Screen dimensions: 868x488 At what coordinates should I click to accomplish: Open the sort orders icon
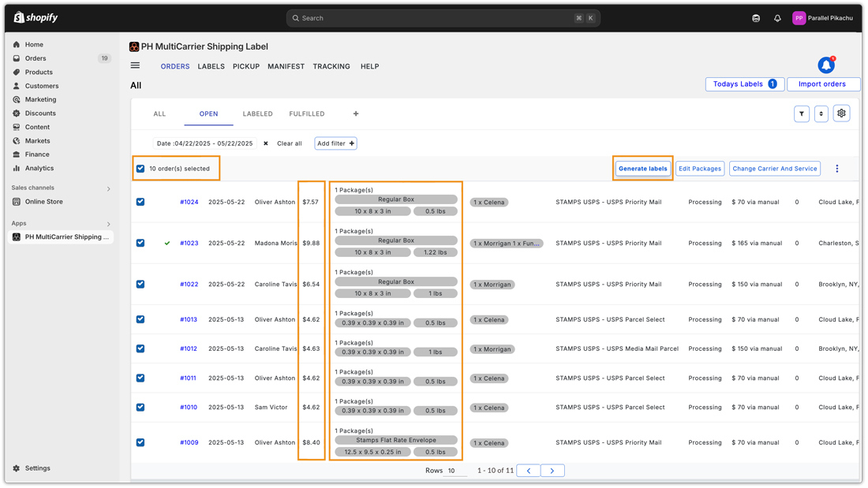click(x=821, y=114)
